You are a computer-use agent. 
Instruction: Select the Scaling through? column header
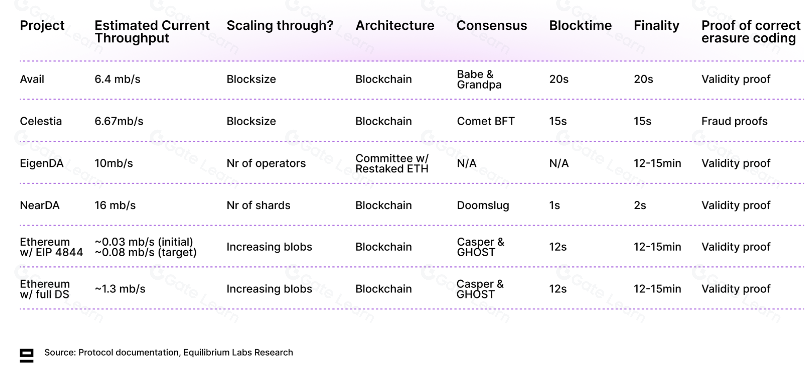(280, 25)
